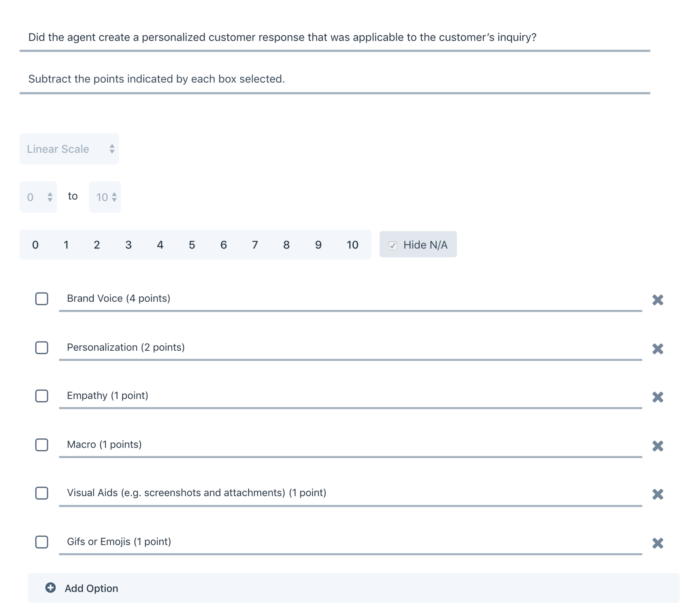
Task: Tick the Empathy checkbox
Action: pos(42,396)
